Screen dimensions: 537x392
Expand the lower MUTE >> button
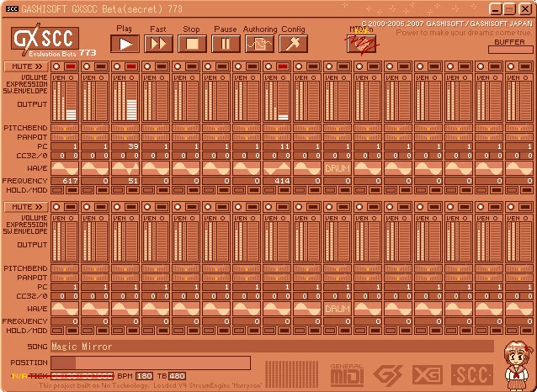click(26, 207)
